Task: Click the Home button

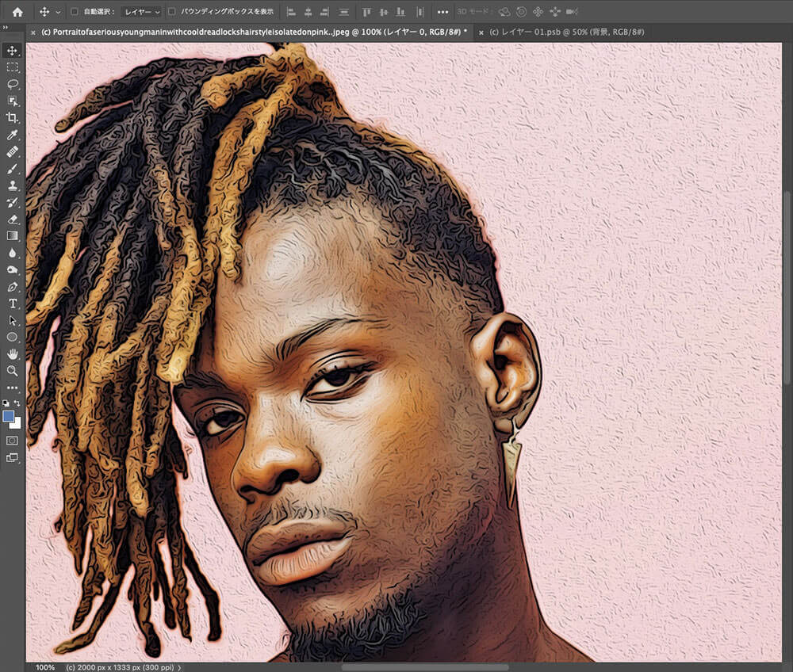Action: pos(17,12)
